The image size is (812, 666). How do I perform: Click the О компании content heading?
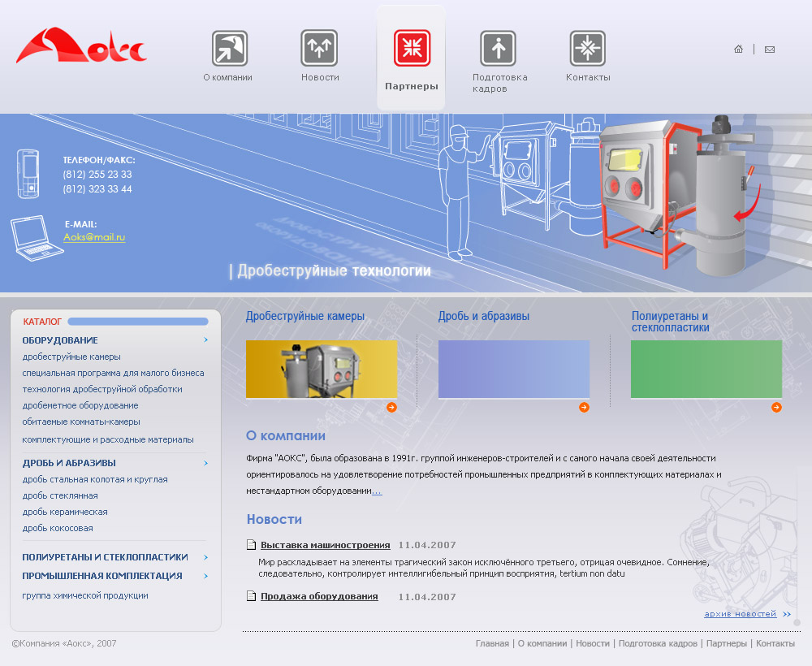coord(285,435)
